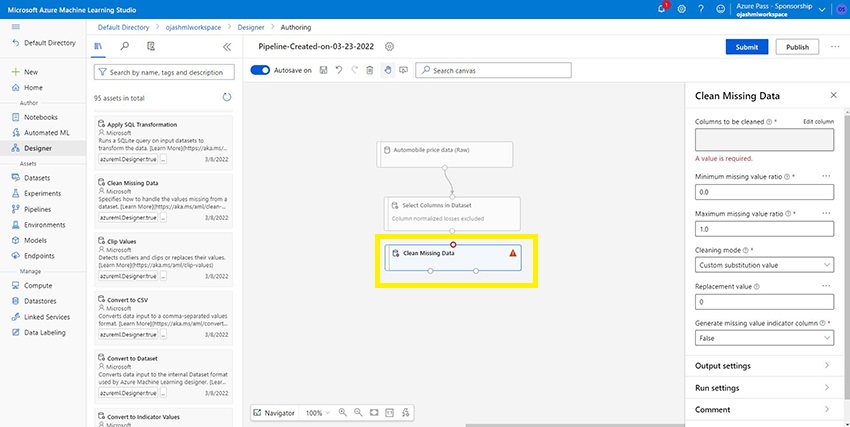Auto layout the pipeline graph

[x=405, y=412]
